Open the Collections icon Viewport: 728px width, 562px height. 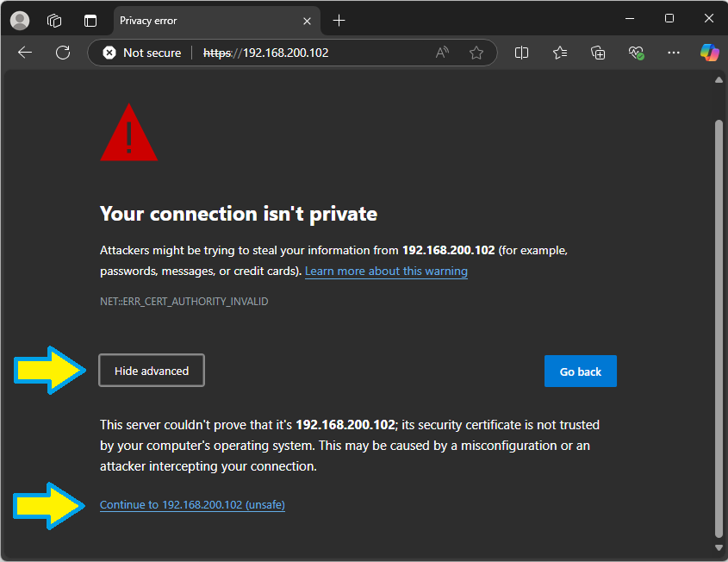click(x=598, y=53)
